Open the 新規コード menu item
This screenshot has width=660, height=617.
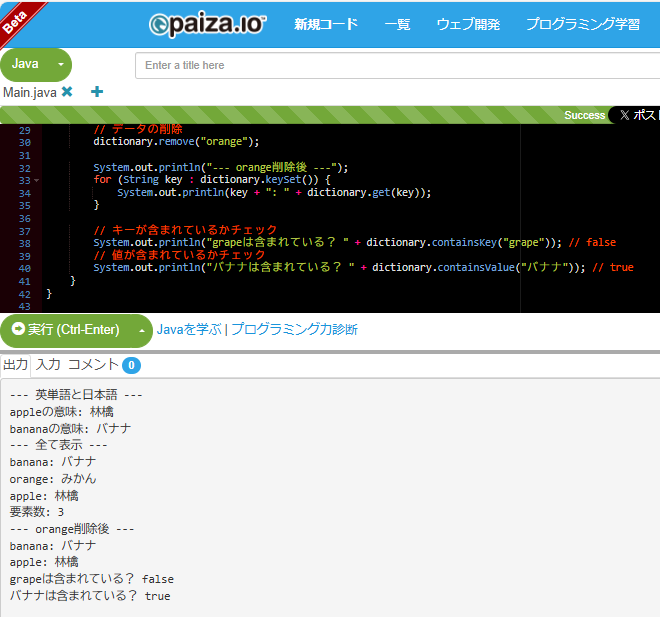click(325, 24)
